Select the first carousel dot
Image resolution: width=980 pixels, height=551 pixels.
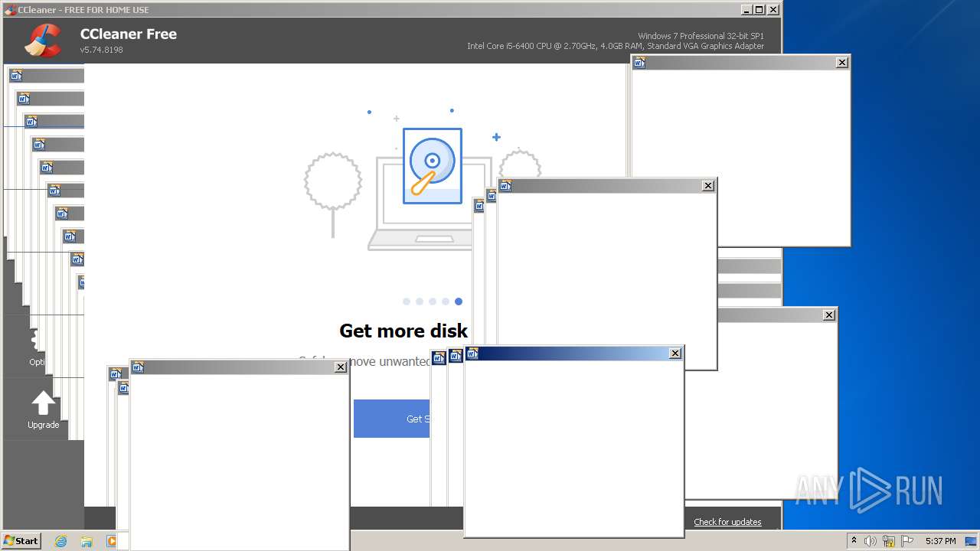[407, 302]
